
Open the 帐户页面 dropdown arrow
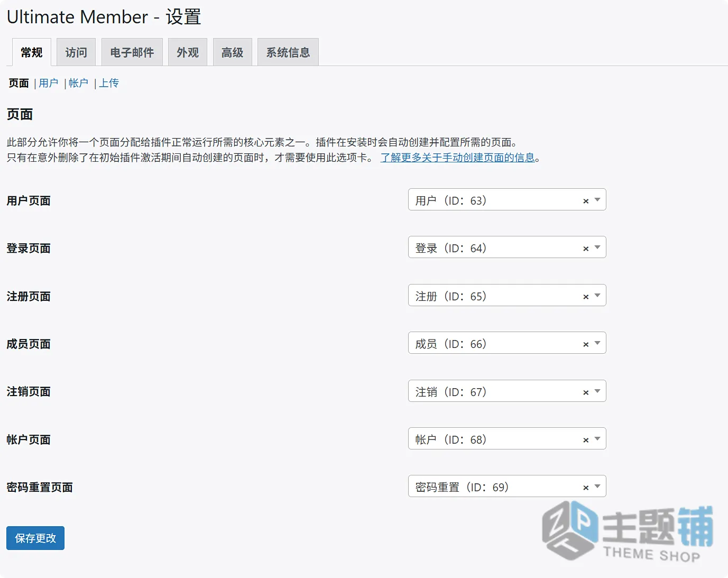pyautogui.click(x=597, y=439)
